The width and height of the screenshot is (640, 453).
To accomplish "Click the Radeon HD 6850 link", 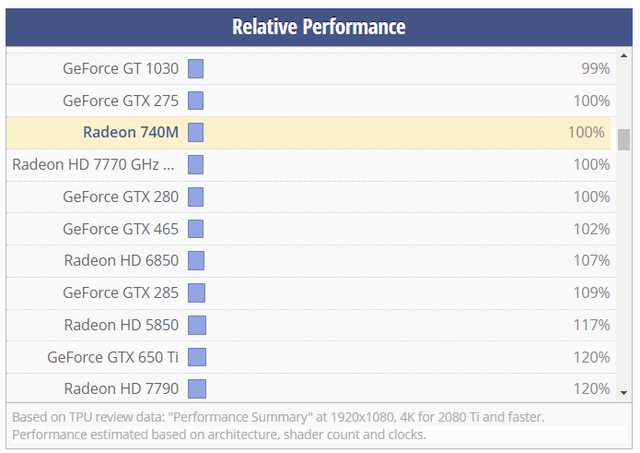I will point(121,261).
